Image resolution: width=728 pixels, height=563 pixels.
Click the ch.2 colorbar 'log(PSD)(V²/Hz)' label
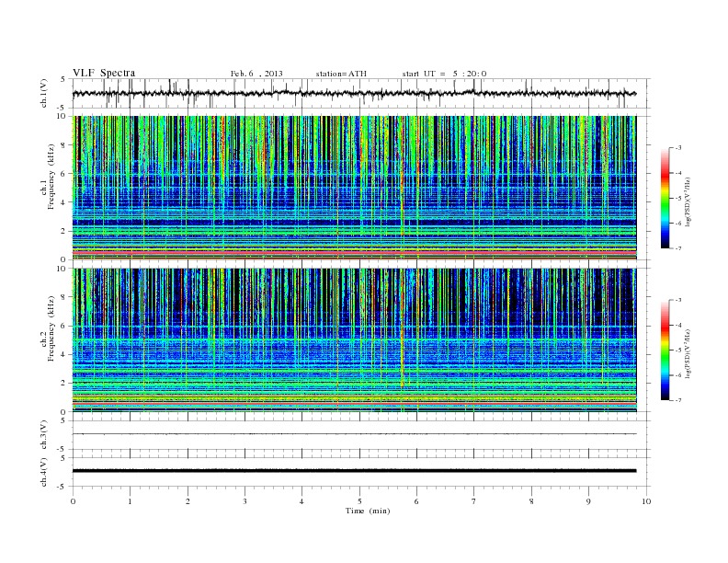[688, 354]
